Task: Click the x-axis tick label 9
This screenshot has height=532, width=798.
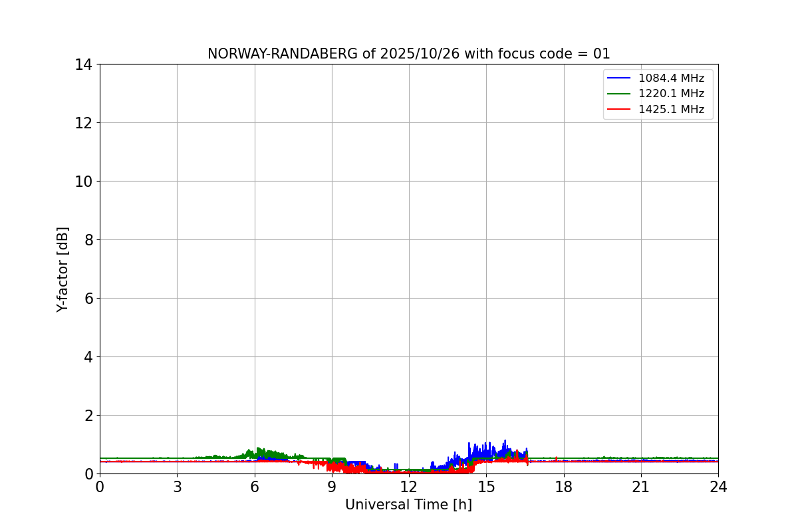Action: pyautogui.click(x=332, y=487)
